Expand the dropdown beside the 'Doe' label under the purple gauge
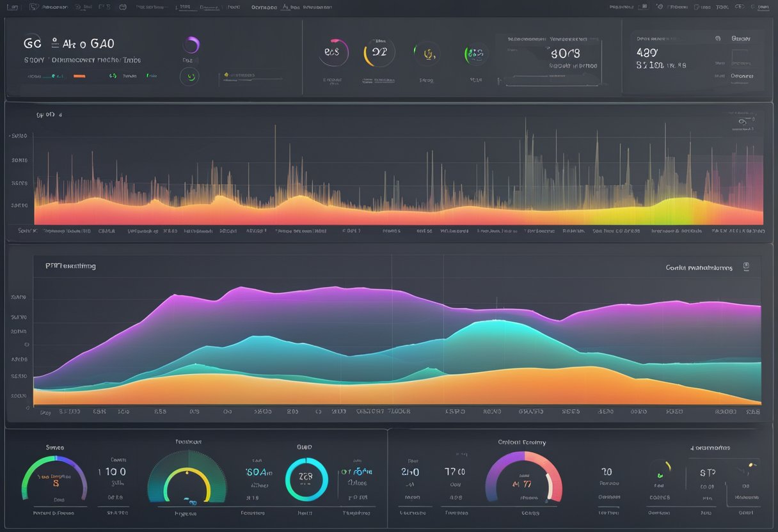 [196, 59]
